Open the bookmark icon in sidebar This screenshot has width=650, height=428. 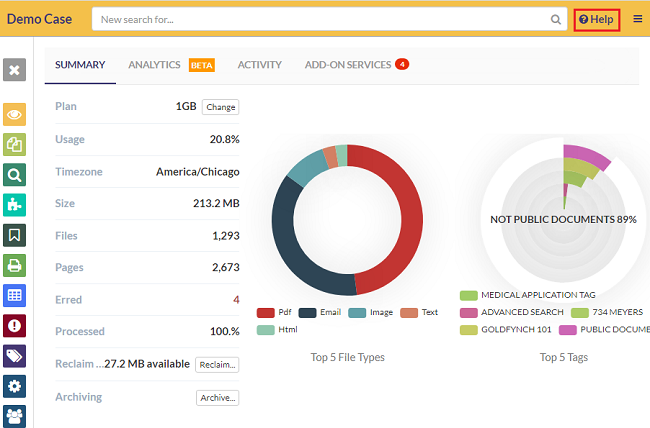[x=15, y=235]
